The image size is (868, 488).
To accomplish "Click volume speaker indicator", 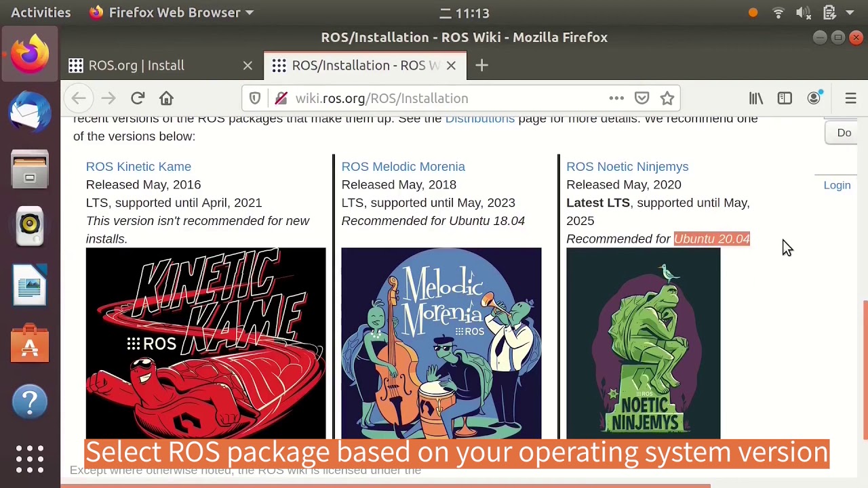I will click(x=804, y=12).
